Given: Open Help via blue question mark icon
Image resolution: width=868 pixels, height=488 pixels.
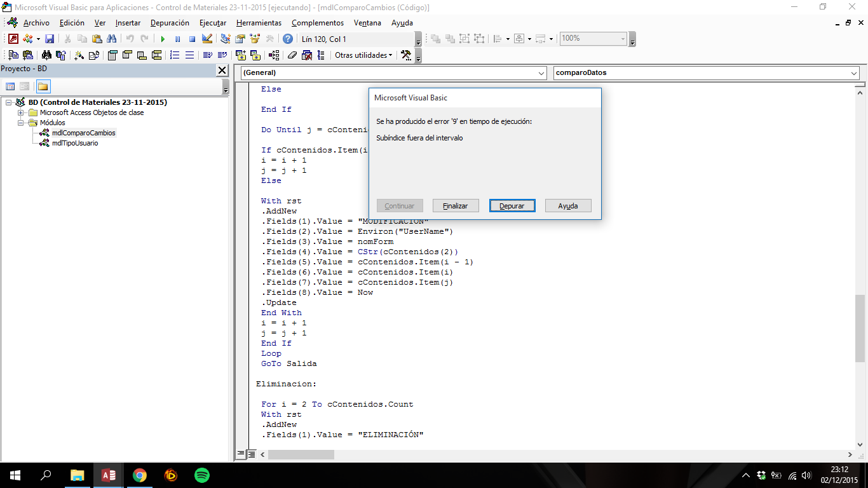Looking at the screenshot, I should point(288,39).
